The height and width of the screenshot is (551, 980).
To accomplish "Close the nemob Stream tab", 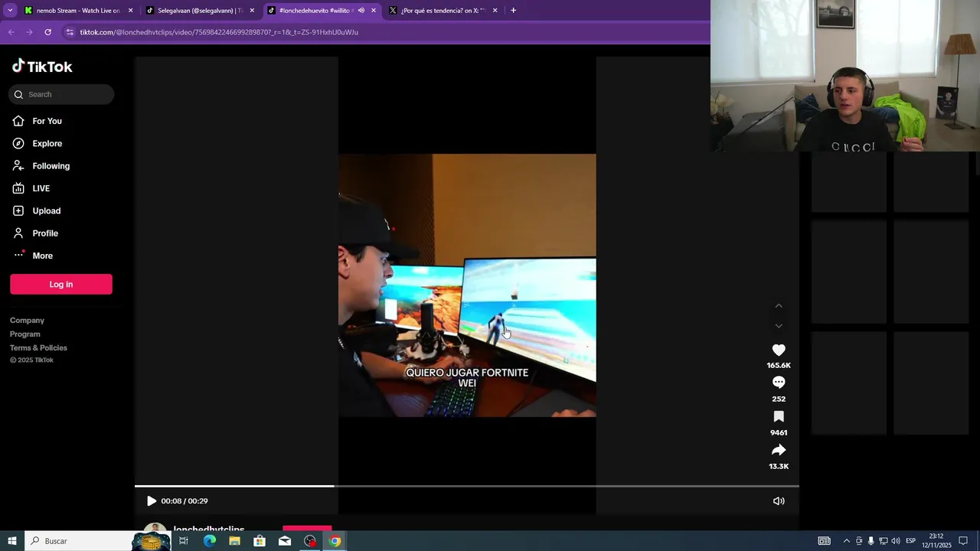I will click(130, 11).
